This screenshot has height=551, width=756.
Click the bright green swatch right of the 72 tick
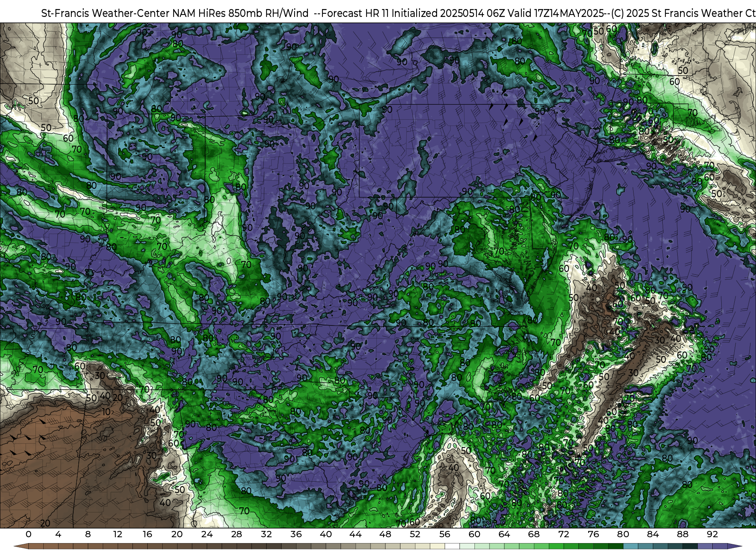[x=571, y=546]
